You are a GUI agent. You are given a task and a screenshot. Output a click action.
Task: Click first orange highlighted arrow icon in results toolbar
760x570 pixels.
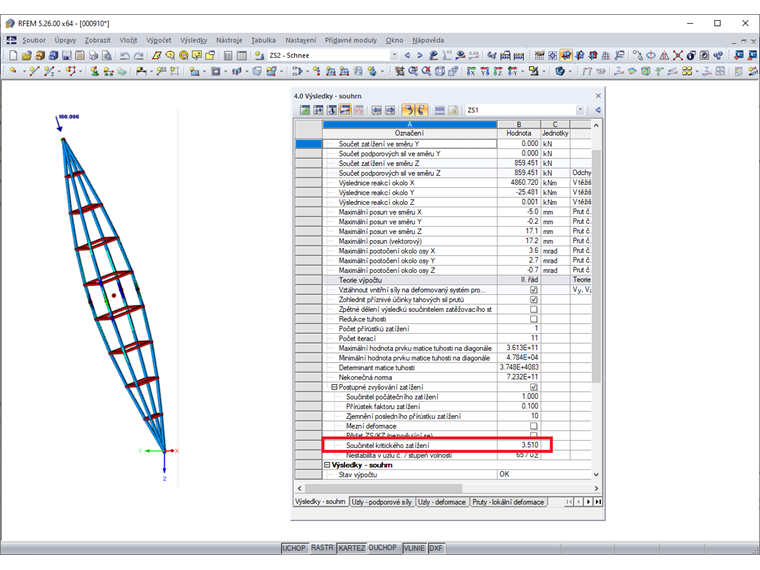[408, 110]
